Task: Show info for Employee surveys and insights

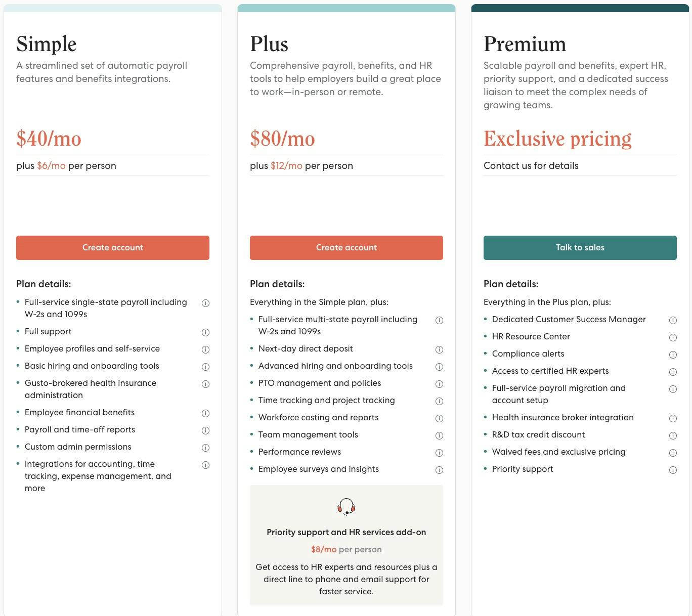Action: (439, 470)
